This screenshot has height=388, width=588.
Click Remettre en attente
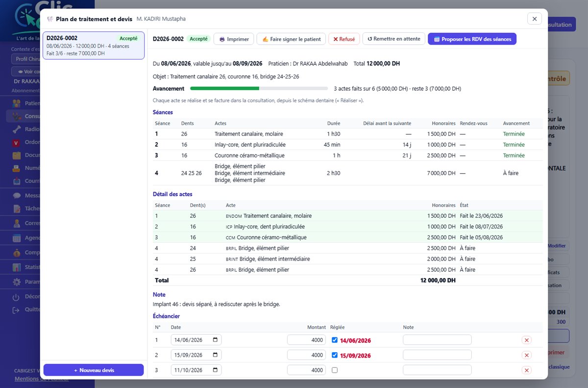point(394,39)
